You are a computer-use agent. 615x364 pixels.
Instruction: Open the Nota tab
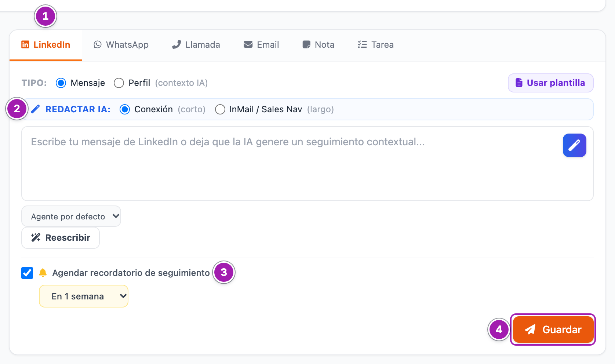[x=318, y=45]
